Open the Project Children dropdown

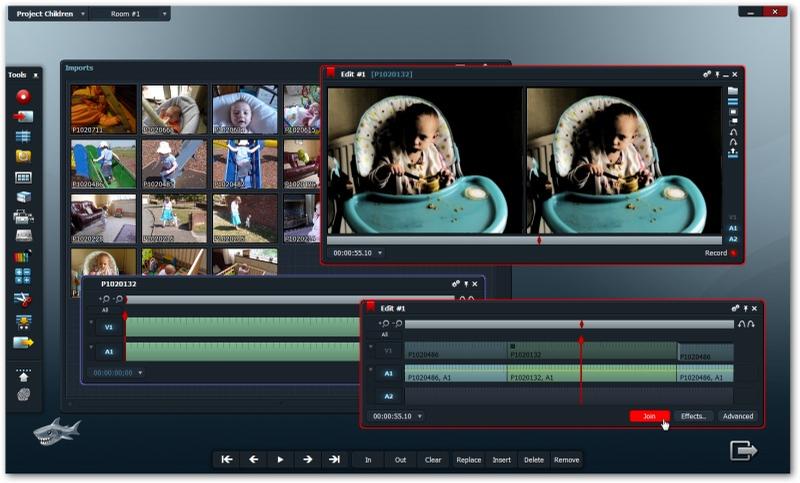(81, 14)
